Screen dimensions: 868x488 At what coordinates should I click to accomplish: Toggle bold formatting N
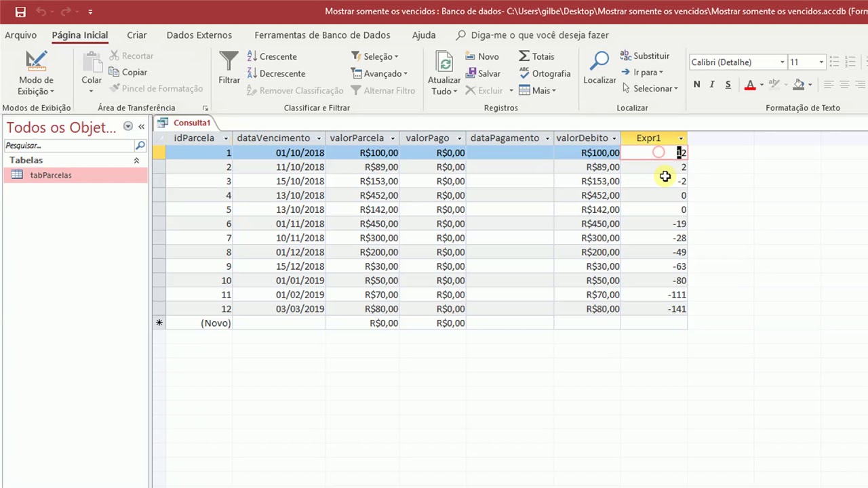696,85
